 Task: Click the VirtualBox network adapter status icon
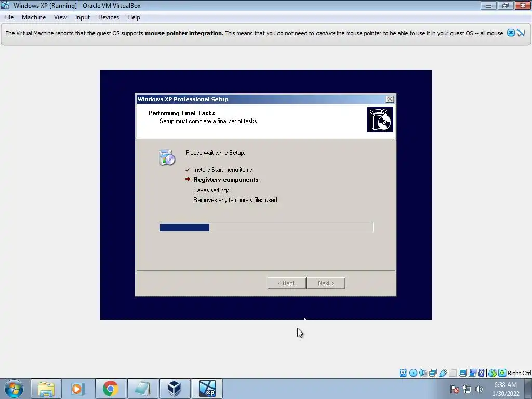pos(433,373)
